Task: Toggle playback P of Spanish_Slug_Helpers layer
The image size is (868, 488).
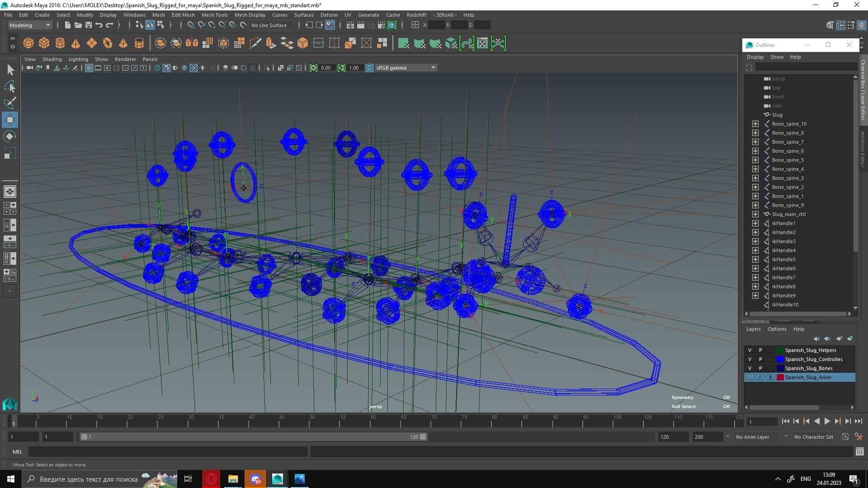Action: pyautogui.click(x=760, y=350)
